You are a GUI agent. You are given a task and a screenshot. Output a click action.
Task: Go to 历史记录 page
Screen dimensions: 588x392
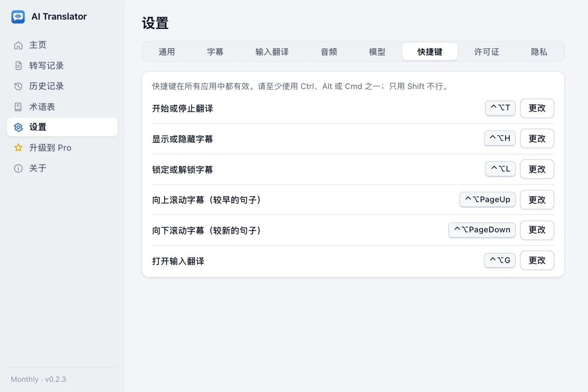pos(62,86)
